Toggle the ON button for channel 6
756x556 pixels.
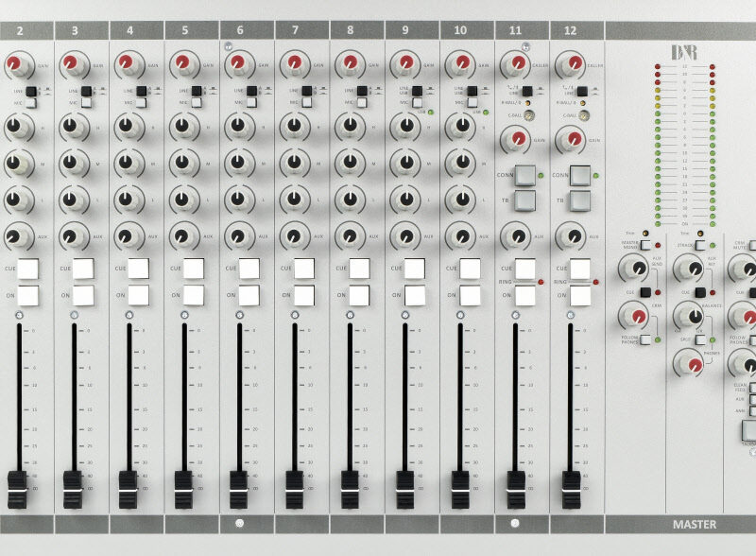(x=249, y=295)
